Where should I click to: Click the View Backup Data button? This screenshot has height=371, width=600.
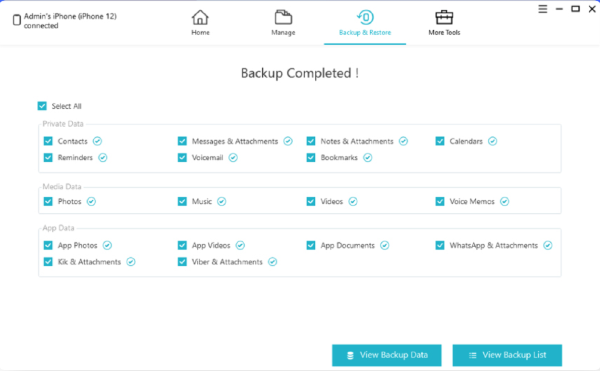click(386, 355)
